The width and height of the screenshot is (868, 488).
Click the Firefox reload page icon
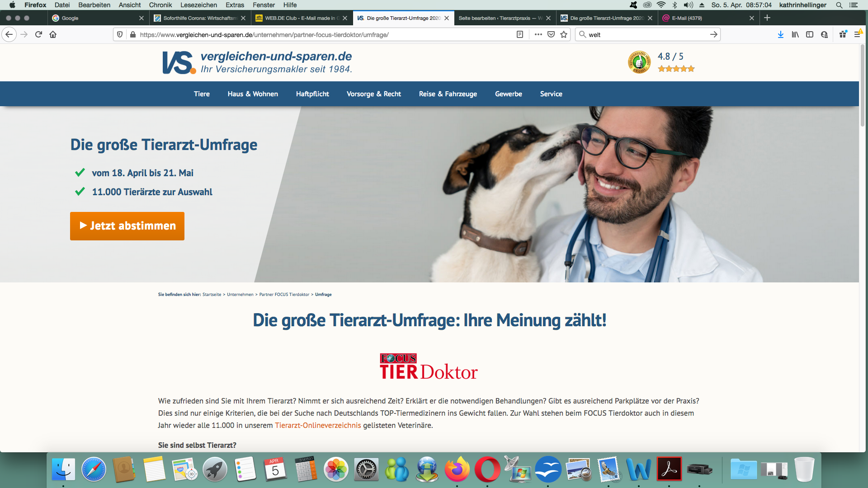38,34
